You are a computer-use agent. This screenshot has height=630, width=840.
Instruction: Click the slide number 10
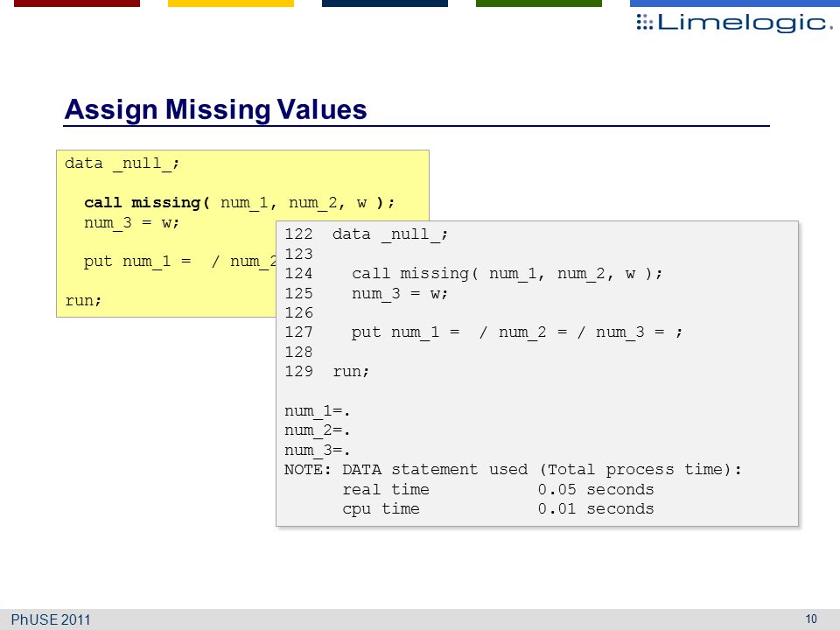810,619
